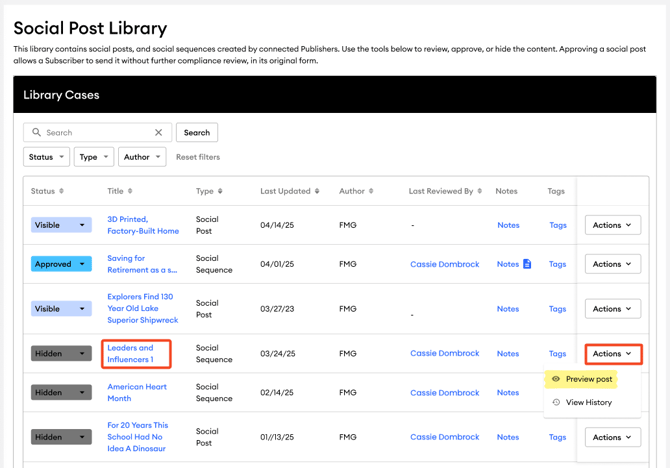Type in the Search input field

(x=97, y=132)
